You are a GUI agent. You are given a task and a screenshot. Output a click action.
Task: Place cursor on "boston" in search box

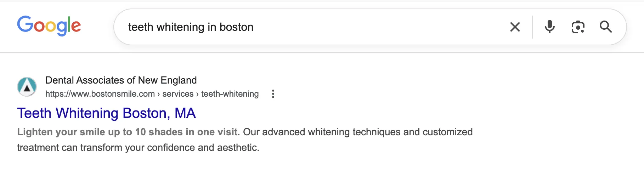click(x=236, y=27)
